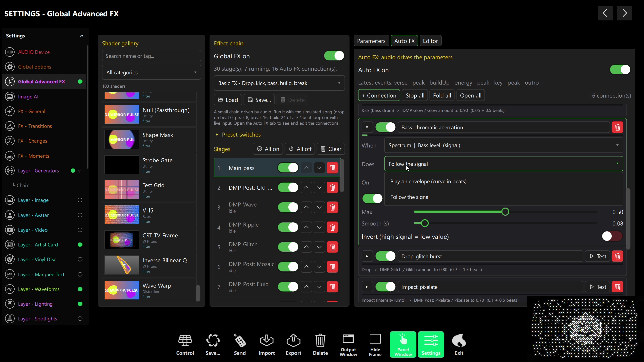The height and width of the screenshot is (362, 644).
Task: Delete the Impact: pixelate connection
Action: (x=618, y=287)
